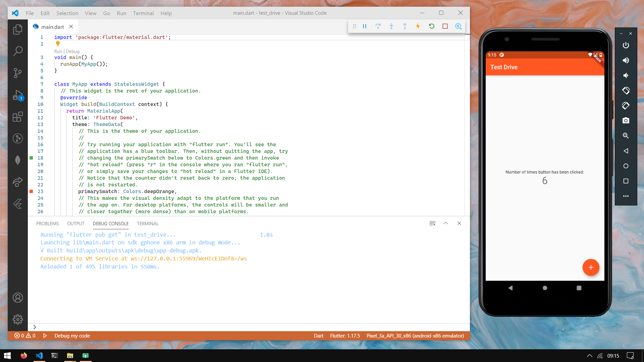Screen dimensions: 644x362
Task: Open the Extensions view
Action: pos(17,117)
